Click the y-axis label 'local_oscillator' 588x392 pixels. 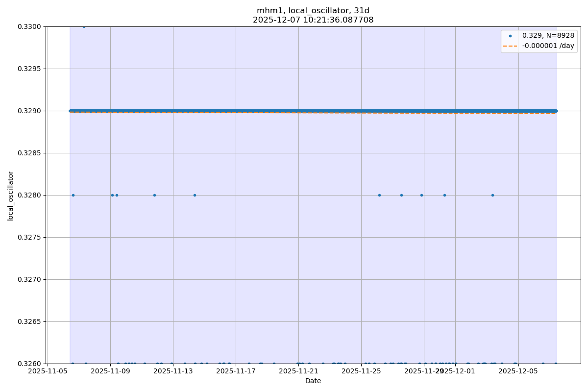(11, 196)
